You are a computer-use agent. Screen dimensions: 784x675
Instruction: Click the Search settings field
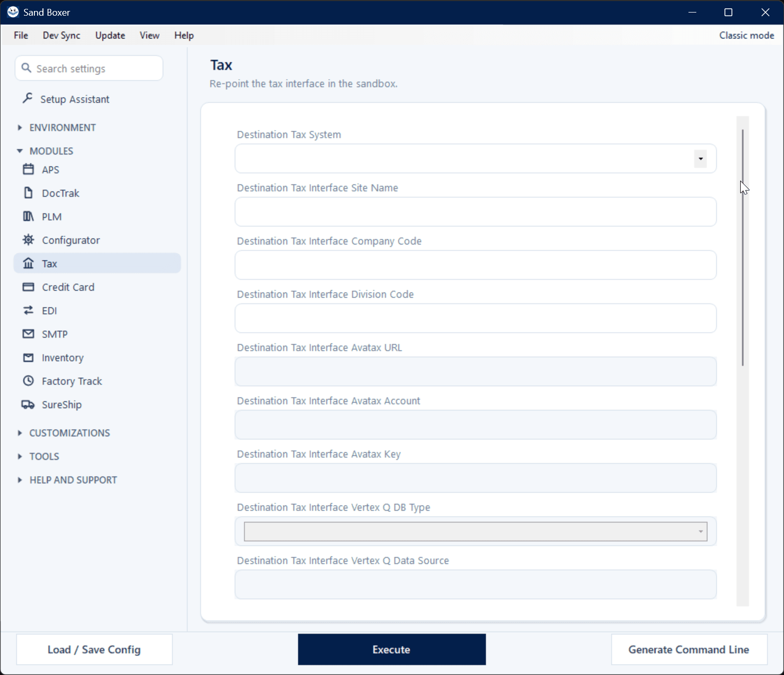[89, 68]
